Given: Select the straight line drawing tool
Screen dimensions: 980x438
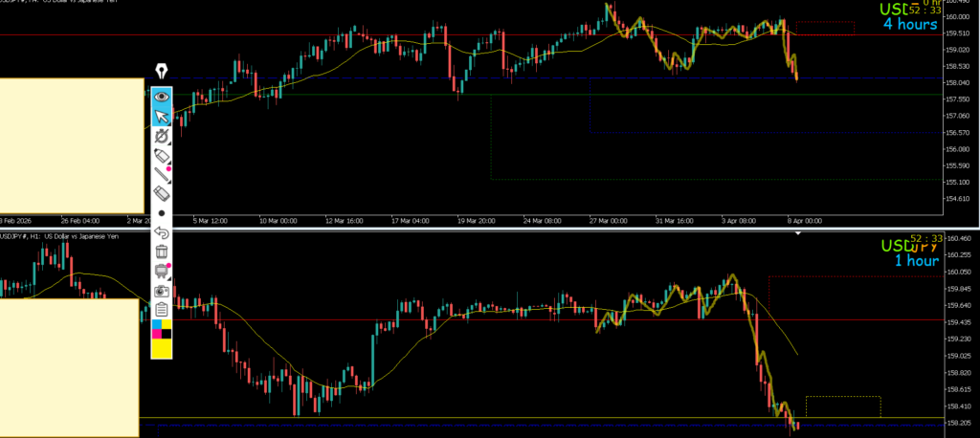Looking at the screenshot, I should pos(162,175).
